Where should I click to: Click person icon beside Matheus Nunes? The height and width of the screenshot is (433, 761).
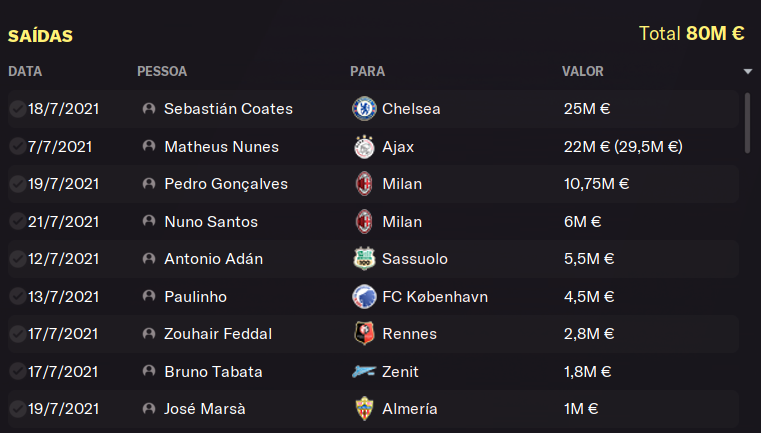[149, 146]
